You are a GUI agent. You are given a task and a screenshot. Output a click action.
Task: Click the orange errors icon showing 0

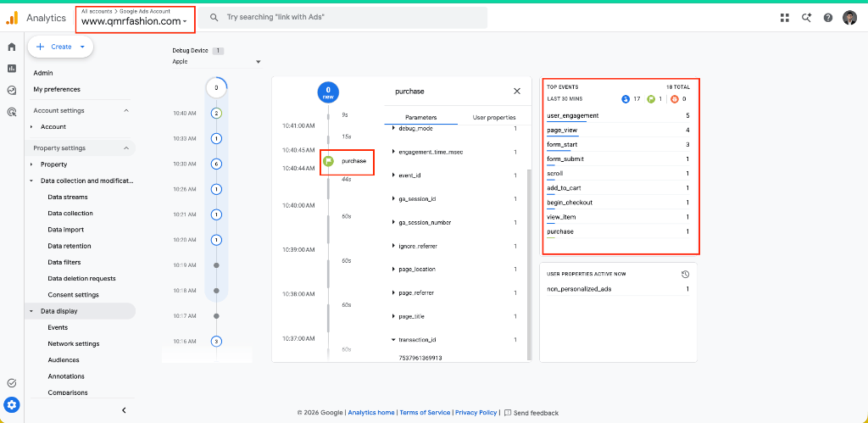click(674, 100)
